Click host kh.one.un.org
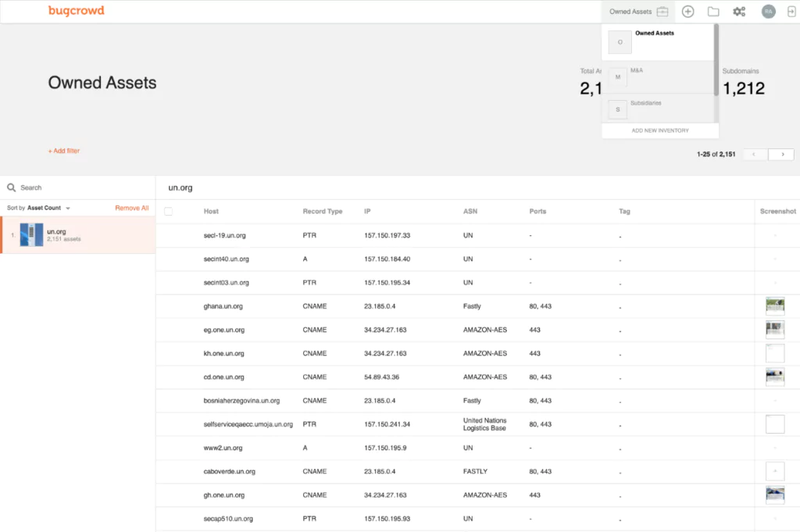800x532 pixels. (x=223, y=353)
